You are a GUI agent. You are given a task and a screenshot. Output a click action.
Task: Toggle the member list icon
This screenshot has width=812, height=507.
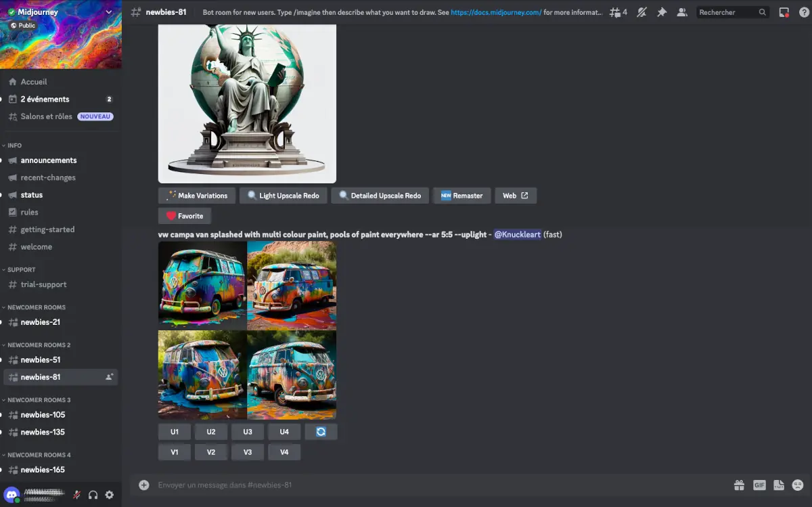click(x=681, y=12)
